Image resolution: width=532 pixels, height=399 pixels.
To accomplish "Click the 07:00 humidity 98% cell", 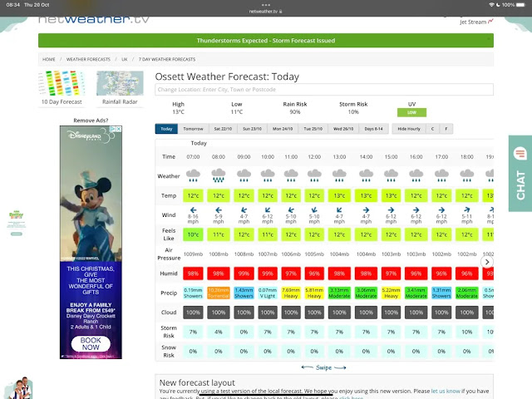I will tap(193, 273).
